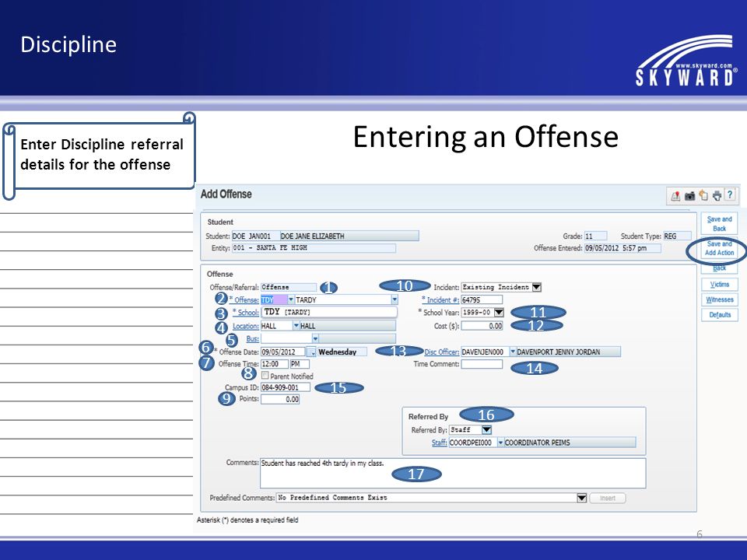This screenshot has width=747, height=560.
Task: Open the Incident type dropdown
Action: (x=536, y=287)
